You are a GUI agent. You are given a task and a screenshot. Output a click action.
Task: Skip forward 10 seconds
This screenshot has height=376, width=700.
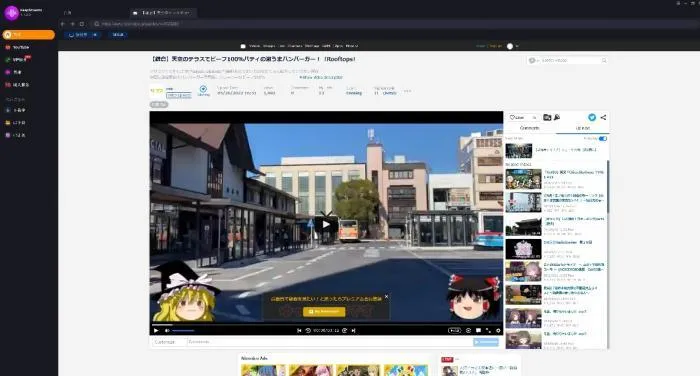[345, 331]
